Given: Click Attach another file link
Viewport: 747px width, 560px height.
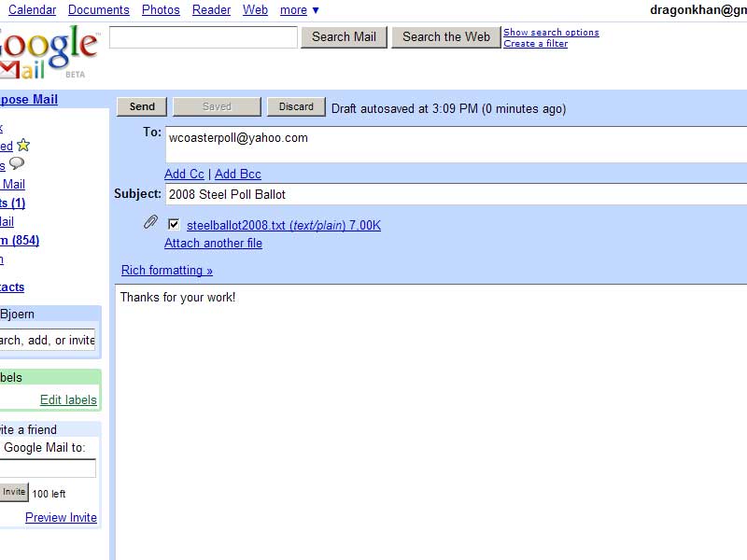Looking at the screenshot, I should pos(213,244).
